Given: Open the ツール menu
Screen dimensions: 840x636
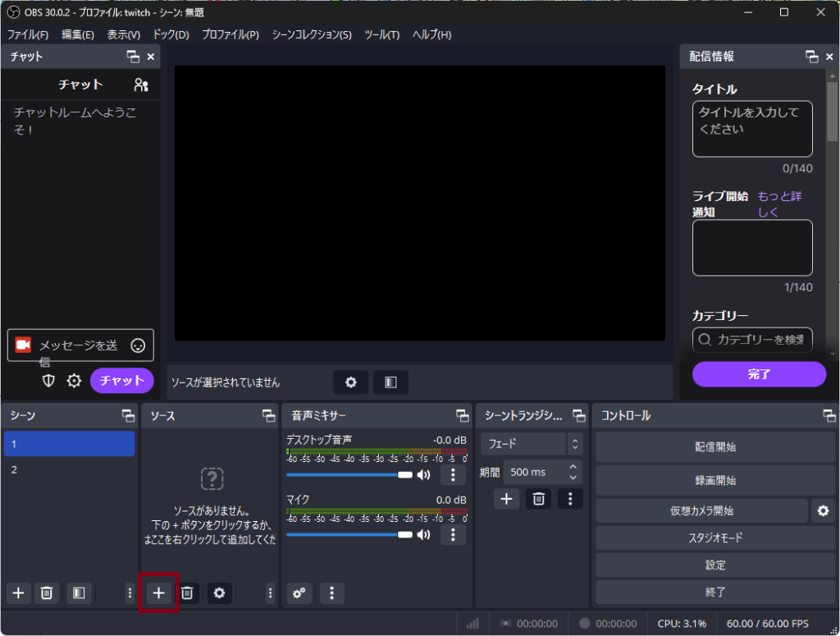Looking at the screenshot, I should click(x=381, y=34).
